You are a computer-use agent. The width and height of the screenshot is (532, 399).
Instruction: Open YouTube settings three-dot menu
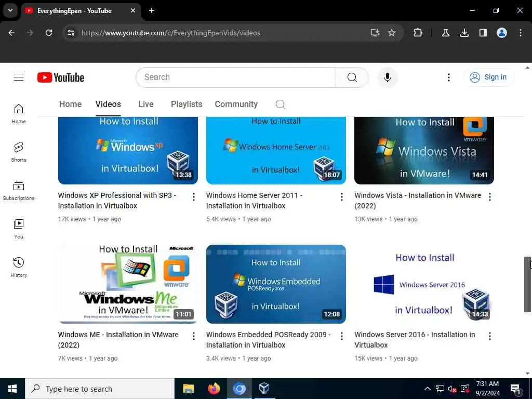tap(448, 77)
